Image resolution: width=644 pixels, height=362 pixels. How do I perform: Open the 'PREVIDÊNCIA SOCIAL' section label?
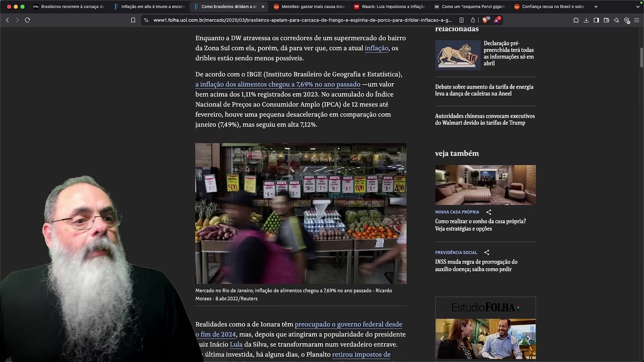pyautogui.click(x=456, y=252)
